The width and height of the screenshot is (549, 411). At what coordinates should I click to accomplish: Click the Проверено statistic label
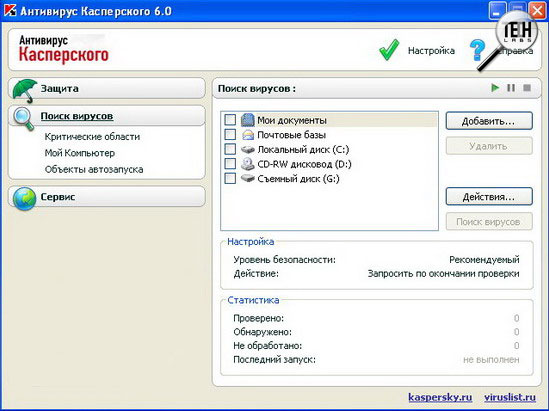[x=258, y=318]
